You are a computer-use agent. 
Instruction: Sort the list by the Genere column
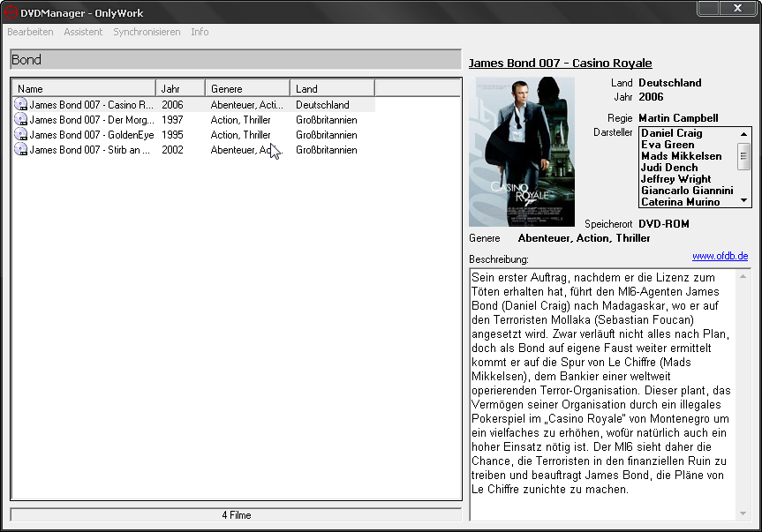247,88
